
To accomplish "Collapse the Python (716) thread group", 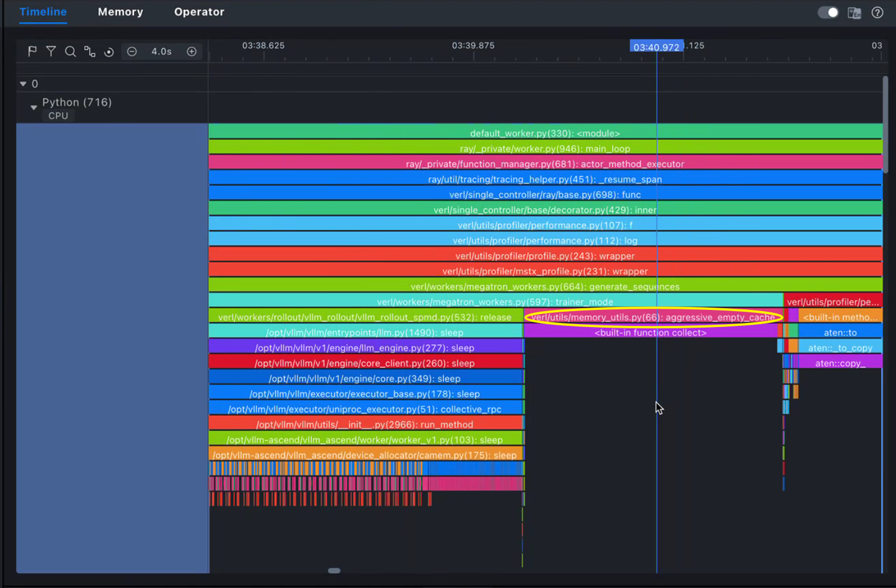I will [x=34, y=107].
